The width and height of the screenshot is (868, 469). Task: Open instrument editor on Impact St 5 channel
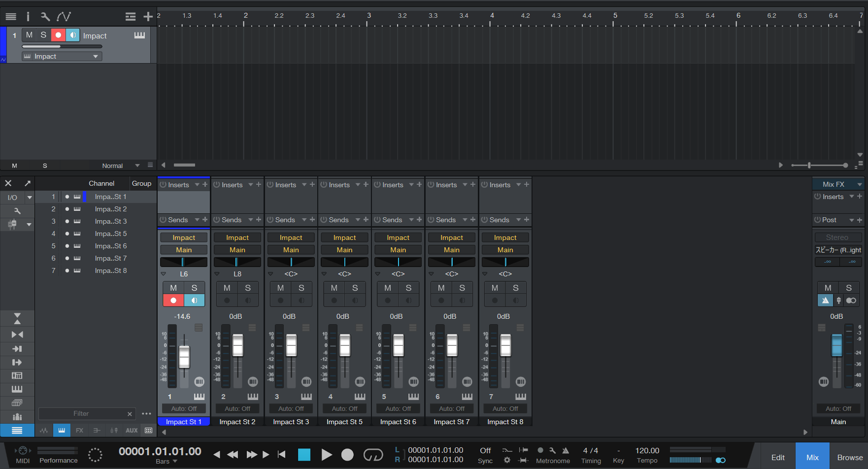click(360, 397)
